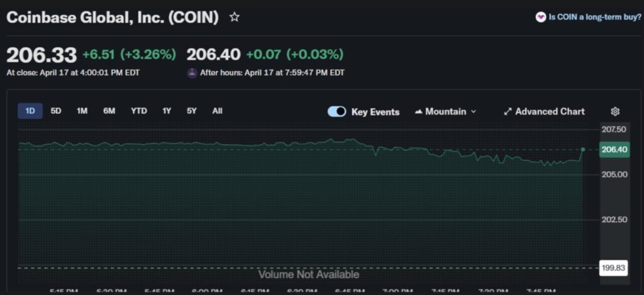Viewport: 644px width, 295px height.
Task: Open the Advanced Chart link
Action: [x=550, y=111]
